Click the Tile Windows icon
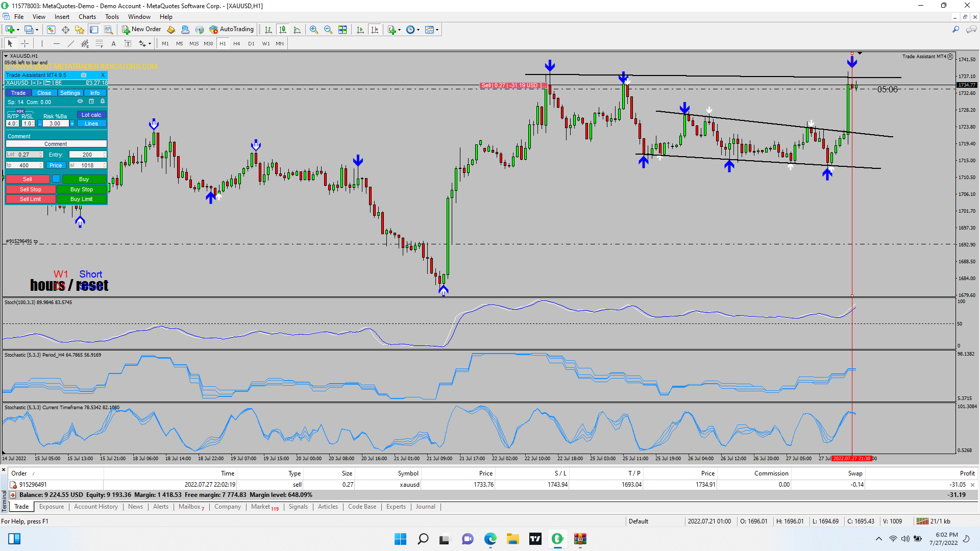 pyautogui.click(x=342, y=30)
